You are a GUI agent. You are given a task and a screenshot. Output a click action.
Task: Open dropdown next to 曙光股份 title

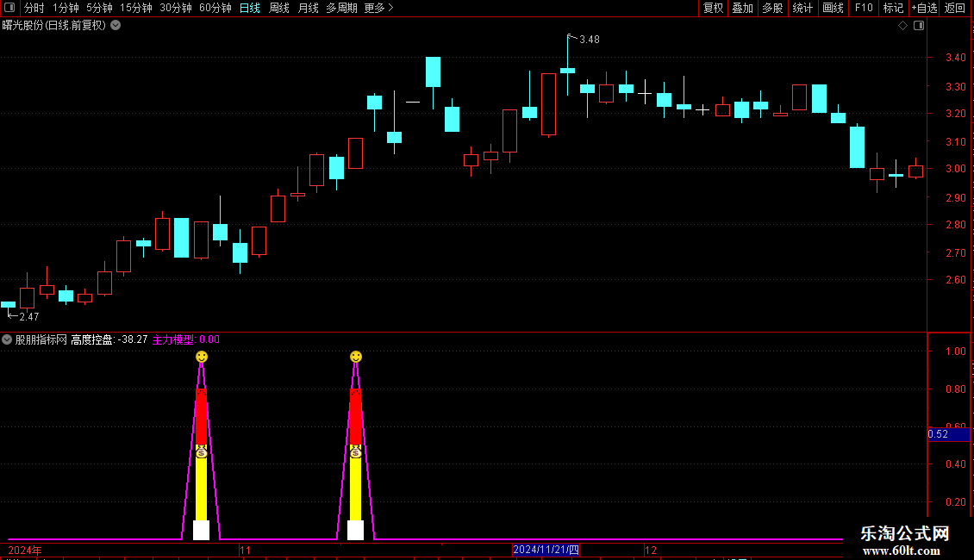coord(116,26)
